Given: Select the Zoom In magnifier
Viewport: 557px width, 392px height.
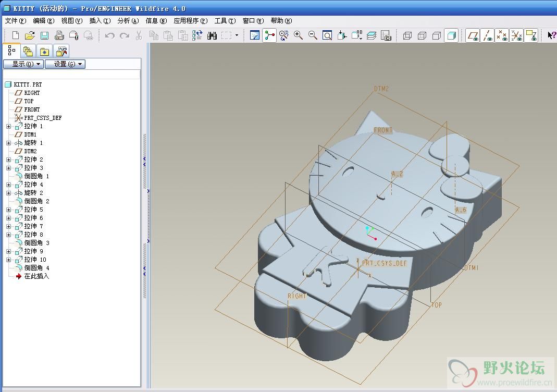Looking at the screenshot, I should pos(298,35).
